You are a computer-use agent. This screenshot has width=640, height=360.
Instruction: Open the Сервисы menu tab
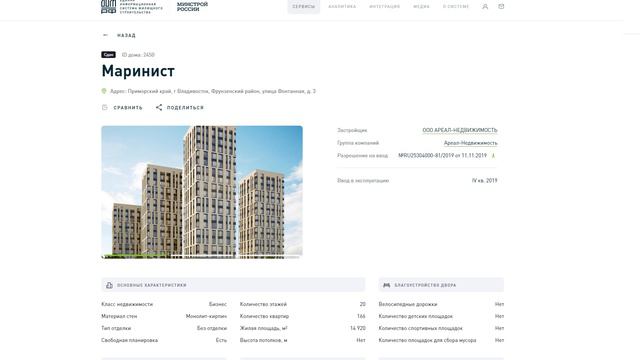(304, 7)
